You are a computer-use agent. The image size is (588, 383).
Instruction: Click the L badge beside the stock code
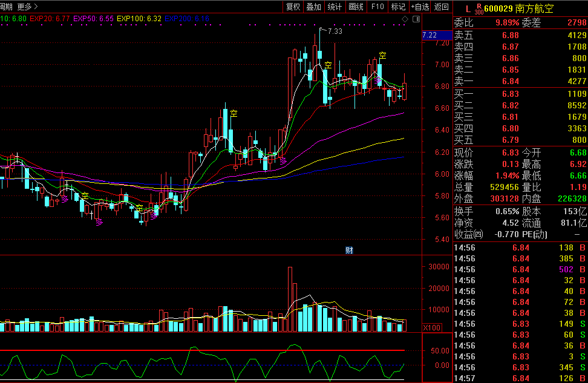[x=468, y=9]
